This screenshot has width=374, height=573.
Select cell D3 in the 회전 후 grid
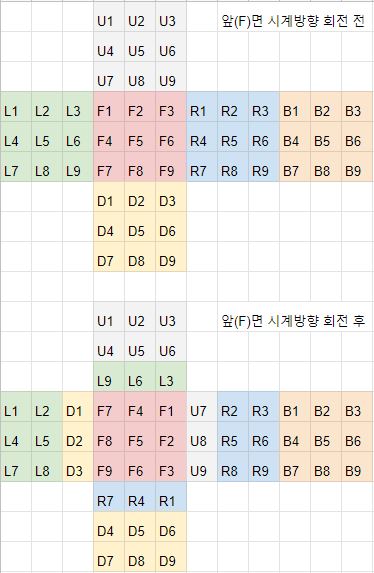(78, 467)
